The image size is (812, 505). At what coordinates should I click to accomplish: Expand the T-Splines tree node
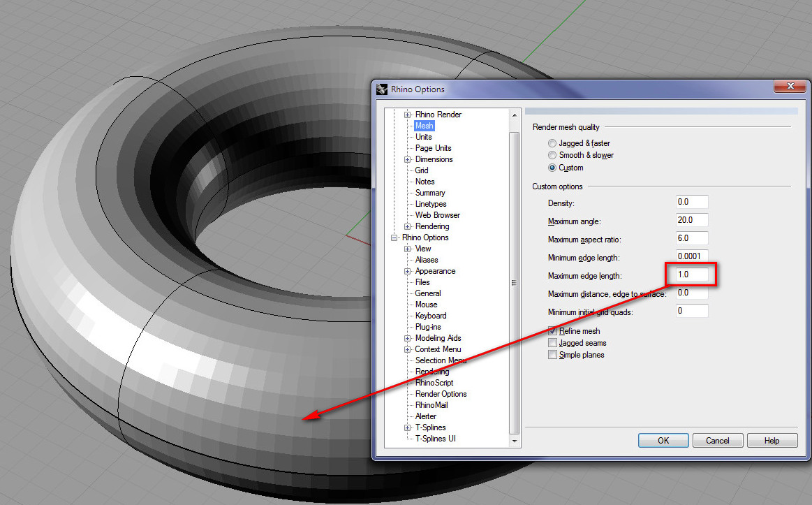coord(408,427)
